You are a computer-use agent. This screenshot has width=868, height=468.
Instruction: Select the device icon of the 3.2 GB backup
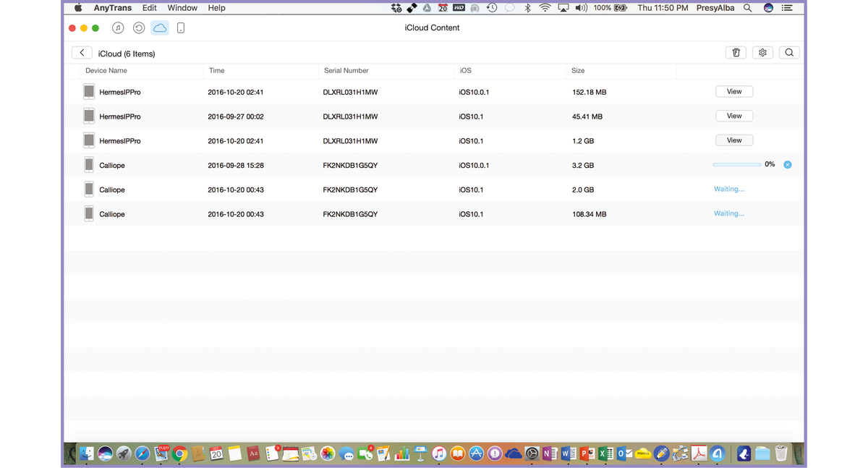(89, 165)
